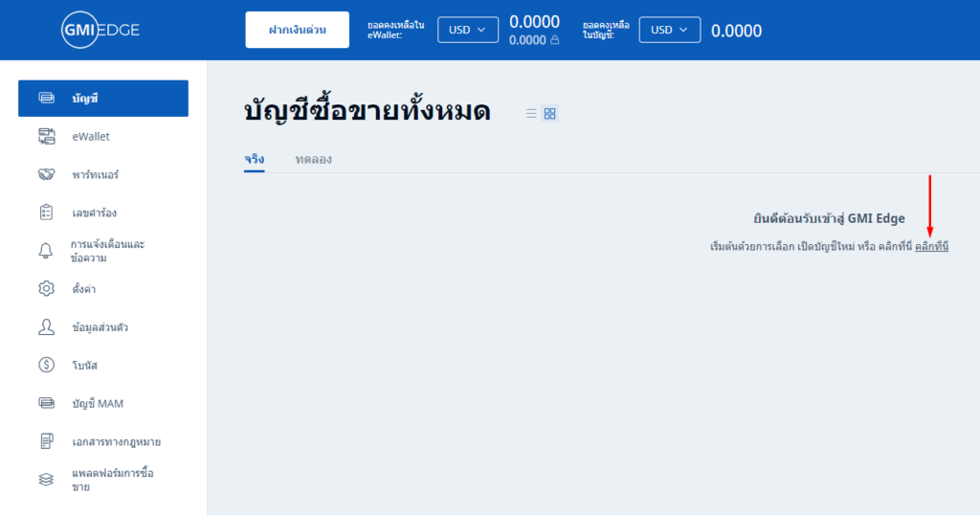The image size is (980, 515).
Task: Click the trading platforms layers icon
Action: [x=46, y=480]
